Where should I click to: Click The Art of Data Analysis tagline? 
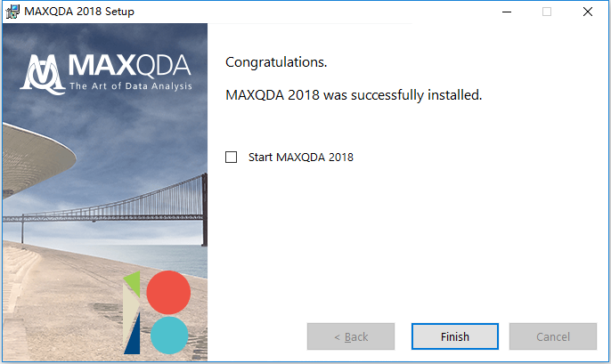point(131,86)
